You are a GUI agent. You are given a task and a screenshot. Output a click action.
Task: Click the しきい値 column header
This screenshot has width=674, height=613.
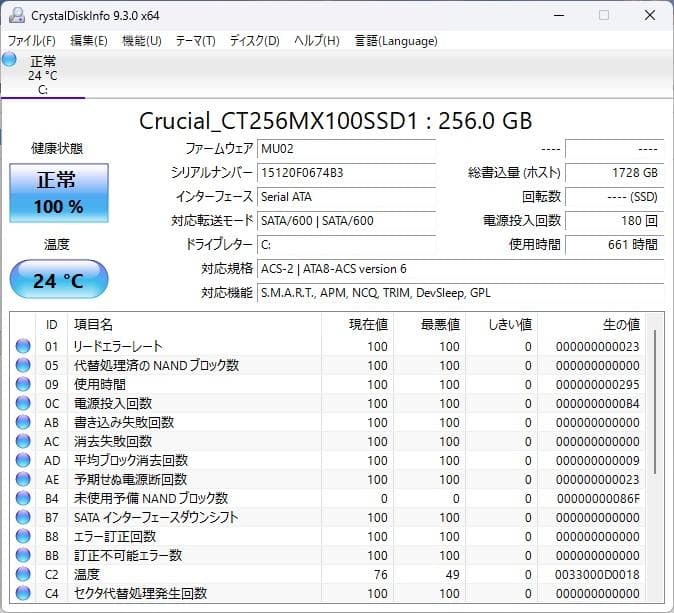point(502,325)
